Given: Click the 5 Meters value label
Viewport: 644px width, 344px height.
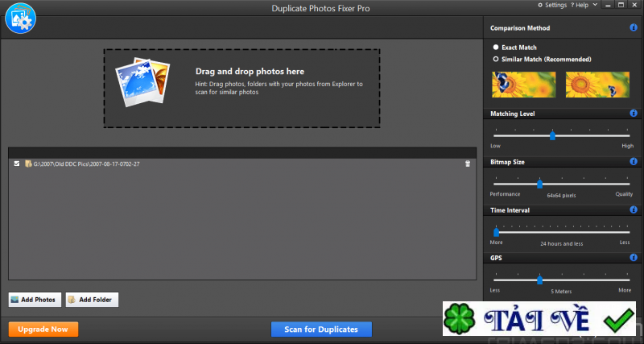Looking at the screenshot, I should [561, 292].
